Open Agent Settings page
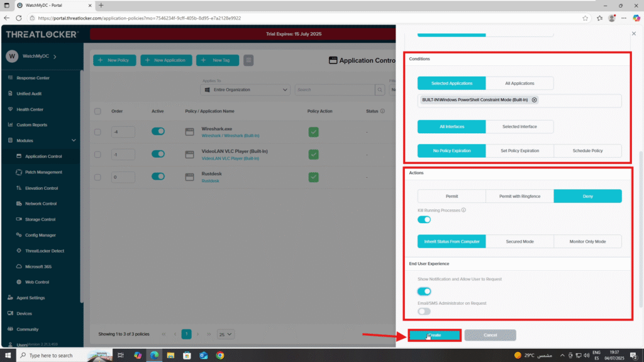644x362 pixels. (x=30, y=297)
